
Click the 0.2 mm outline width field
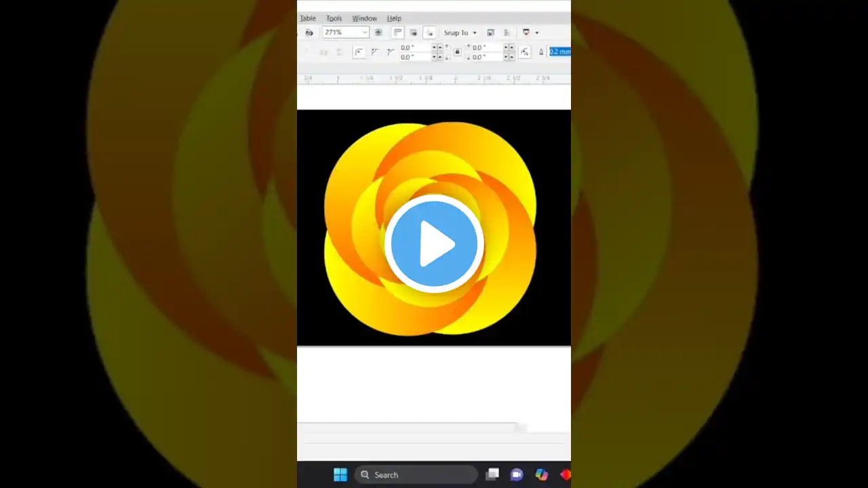click(559, 52)
